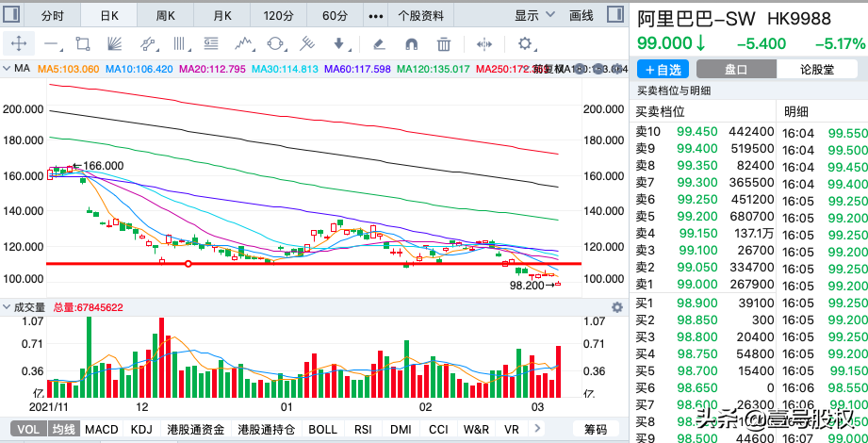This screenshot has height=443, width=868.
Task: Select the RSI indicator
Action: (x=363, y=429)
